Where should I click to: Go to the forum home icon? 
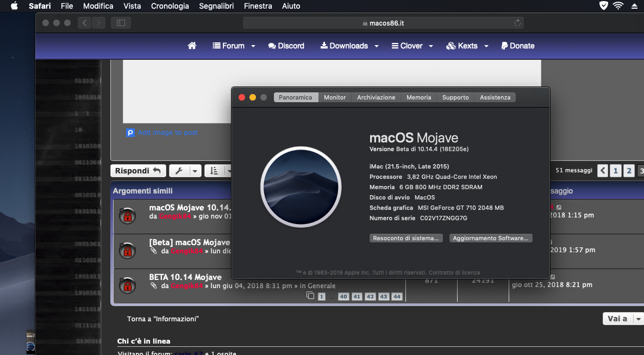pos(192,46)
